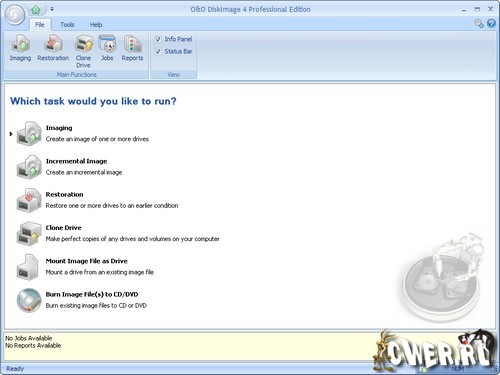Viewport: 500px width, 375px height.
Task: Uncheck the Info Panel checkbox
Action: (158, 39)
